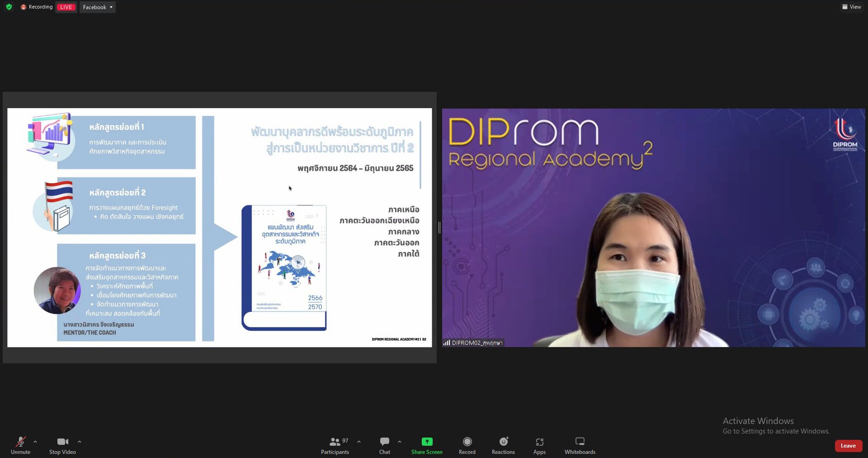Click the red Leave button
Screen dimensions: 868x458
click(x=848, y=446)
